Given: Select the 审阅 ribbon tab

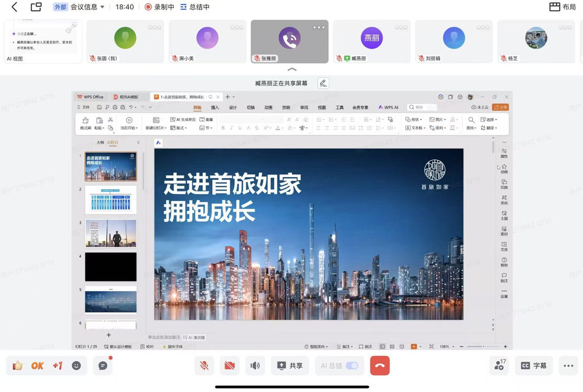Looking at the screenshot, I should click(304, 107).
